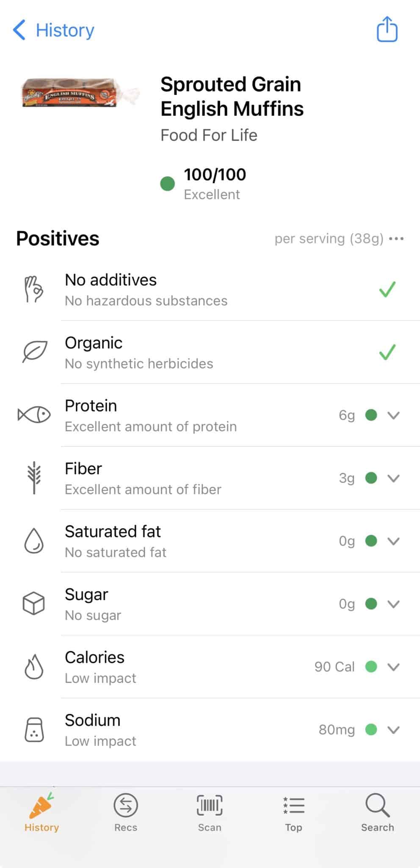Tap the per serving (38g) label
This screenshot has height=868, width=420.
(329, 239)
